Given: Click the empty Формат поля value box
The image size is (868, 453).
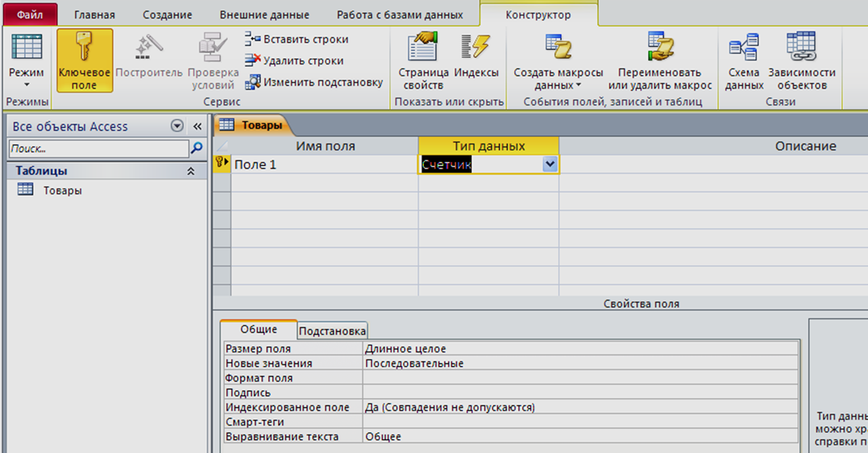Looking at the screenshot, I should click(581, 378).
